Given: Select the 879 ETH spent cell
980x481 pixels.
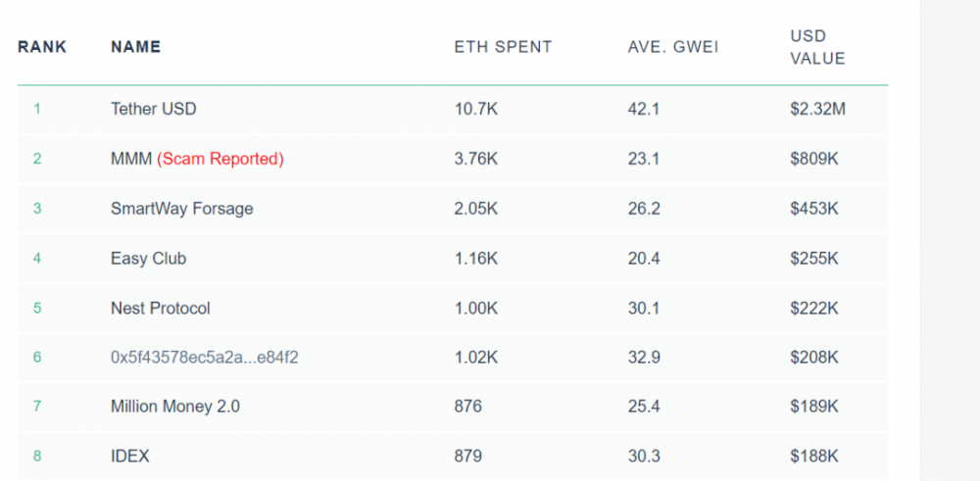Looking at the screenshot, I should [x=467, y=457].
